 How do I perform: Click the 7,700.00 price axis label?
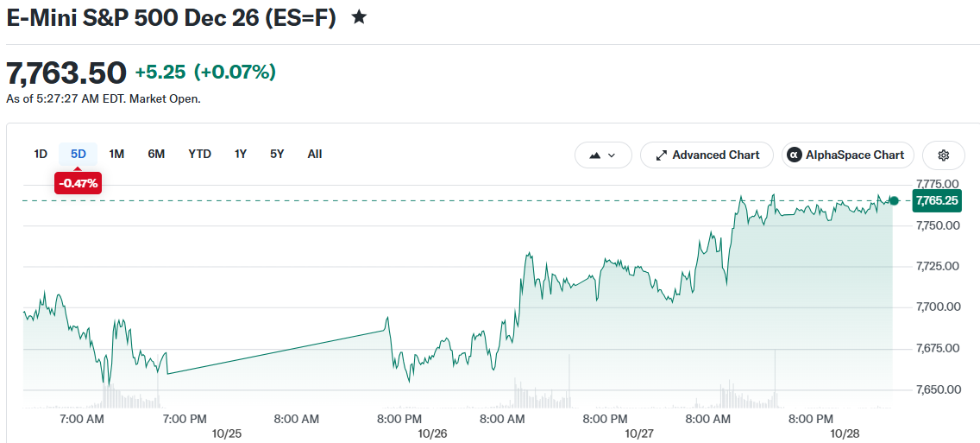click(938, 307)
